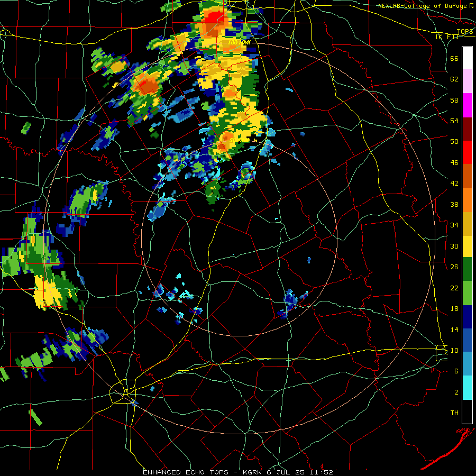Pick the navy blue legend swatch
Viewport: 476px width, 476px height.
467,317
